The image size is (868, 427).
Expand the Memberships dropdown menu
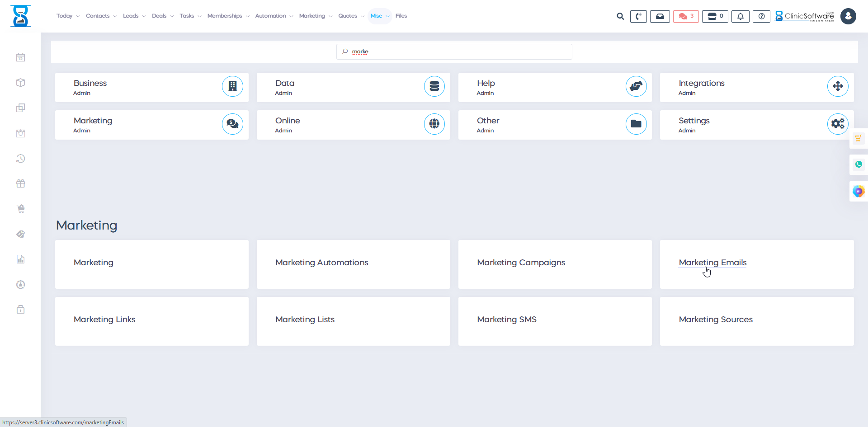[x=228, y=16]
